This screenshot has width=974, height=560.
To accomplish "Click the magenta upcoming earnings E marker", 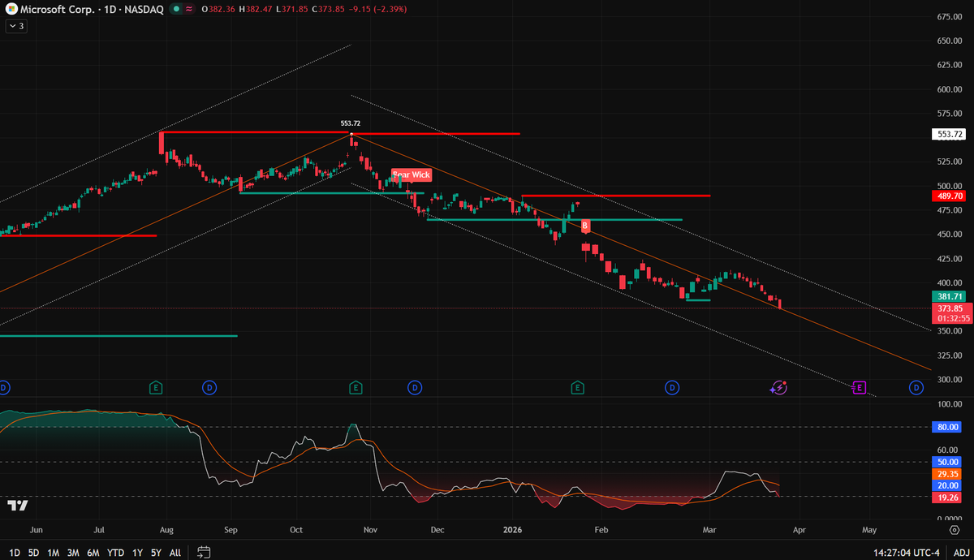I will (x=859, y=388).
